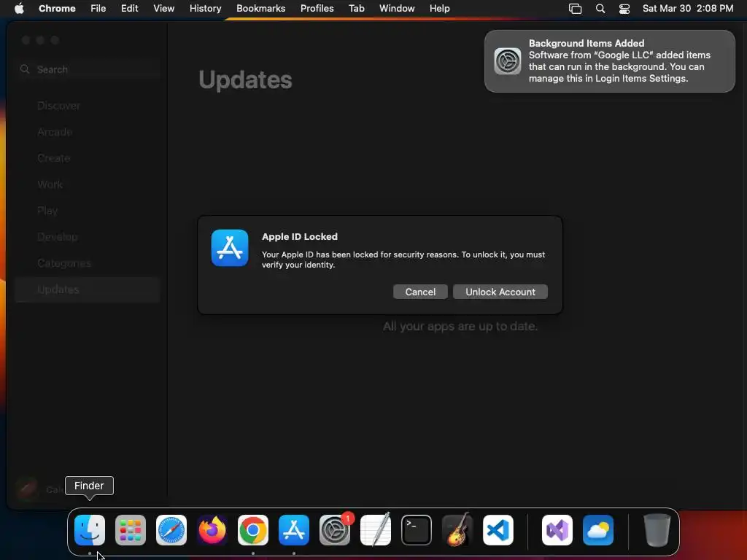Click the Unlock Account button

click(500, 292)
